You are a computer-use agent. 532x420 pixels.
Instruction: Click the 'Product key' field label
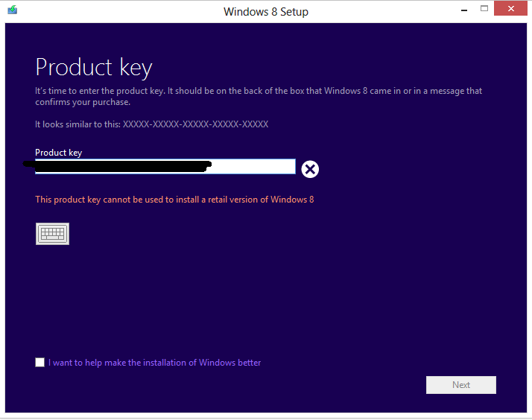tap(59, 153)
